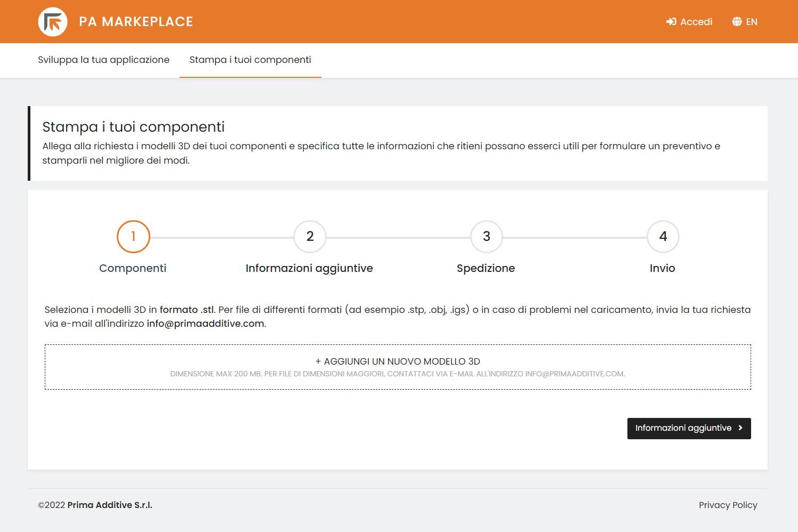Click the PA Markeplace logo icon

(x=53, y=21)
